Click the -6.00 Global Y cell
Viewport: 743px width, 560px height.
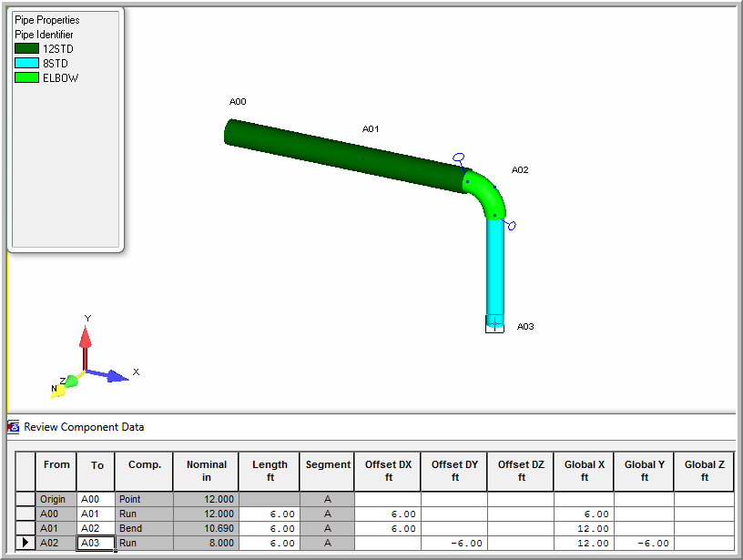(644, 543)
